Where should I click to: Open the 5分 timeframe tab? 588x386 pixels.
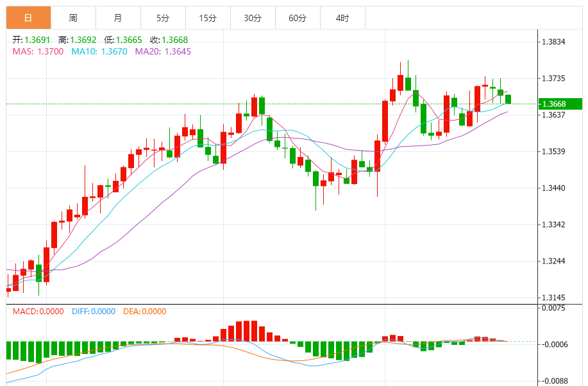[x=163, y=17]
